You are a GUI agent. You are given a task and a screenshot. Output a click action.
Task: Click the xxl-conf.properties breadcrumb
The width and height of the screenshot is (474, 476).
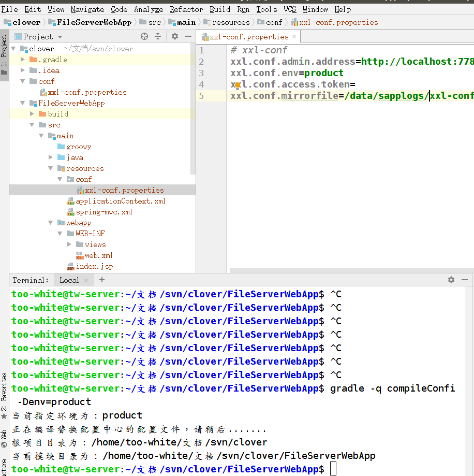pos(334,22)
